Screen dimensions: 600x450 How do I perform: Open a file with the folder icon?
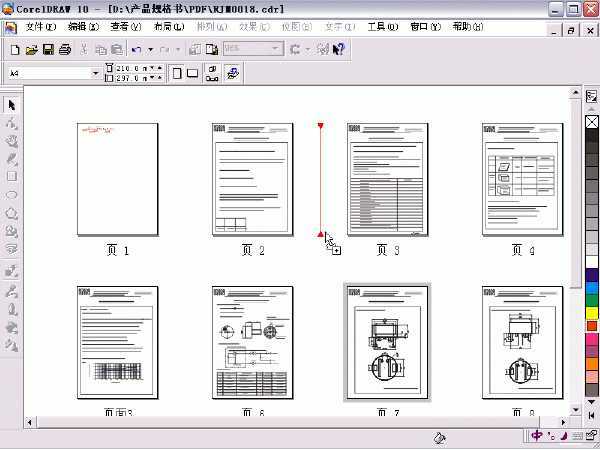(x=32, y=49)
